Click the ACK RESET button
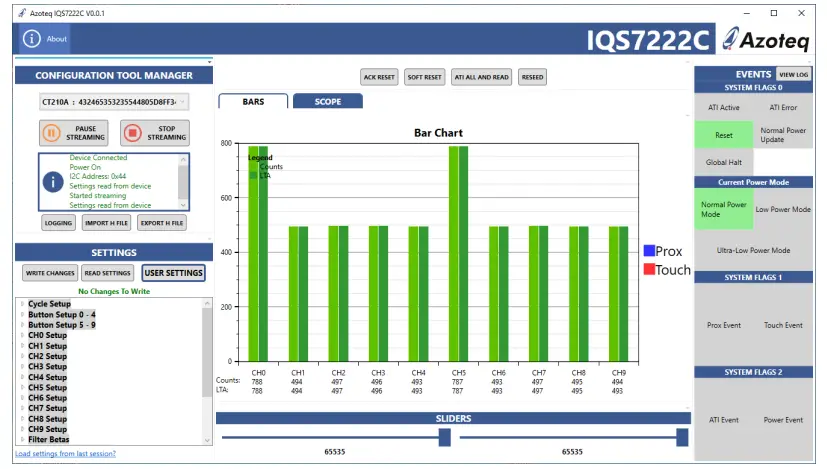 pos(379,77)
